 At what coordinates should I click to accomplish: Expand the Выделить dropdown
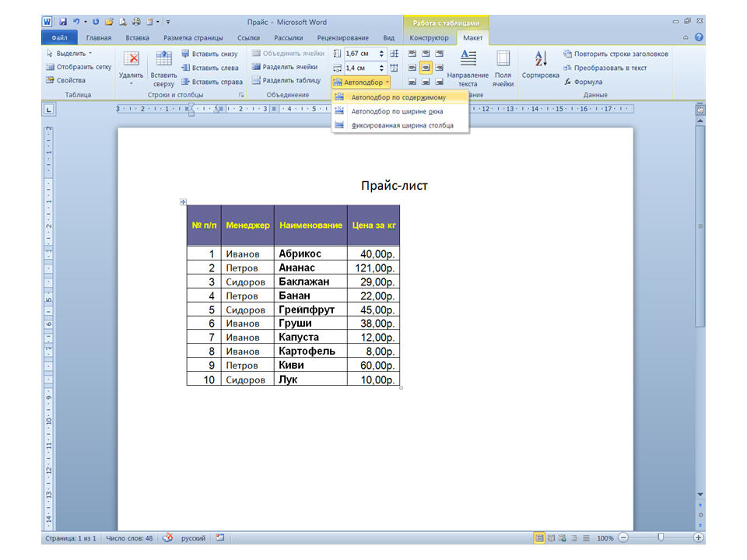click(69, 54)
